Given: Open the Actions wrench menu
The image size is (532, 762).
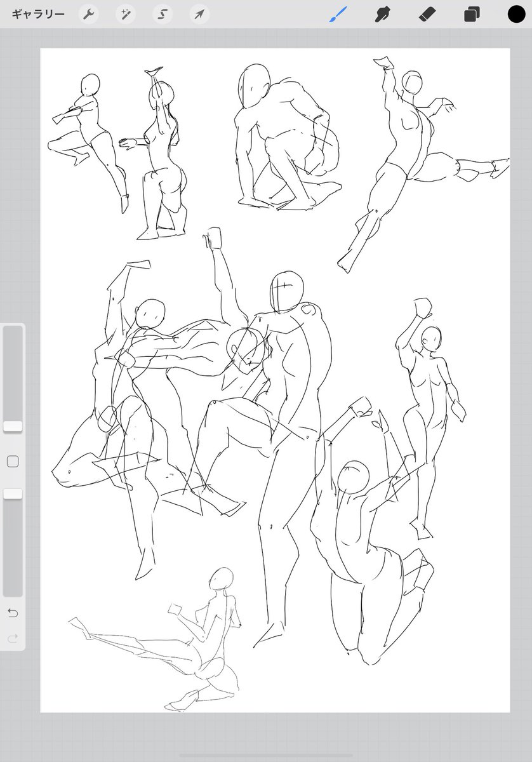Looking at the screenshot, I should (88, 14).
